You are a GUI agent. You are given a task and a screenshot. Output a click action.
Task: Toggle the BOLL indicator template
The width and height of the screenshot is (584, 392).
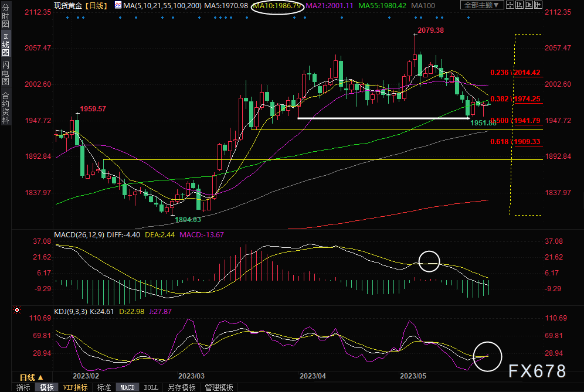[151, 387]
